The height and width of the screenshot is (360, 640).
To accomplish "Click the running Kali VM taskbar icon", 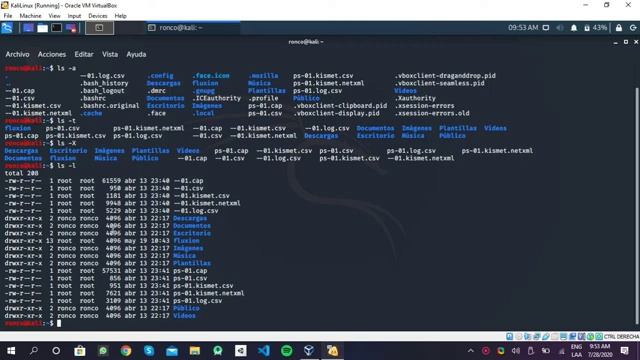I will (x=332, y=351).
